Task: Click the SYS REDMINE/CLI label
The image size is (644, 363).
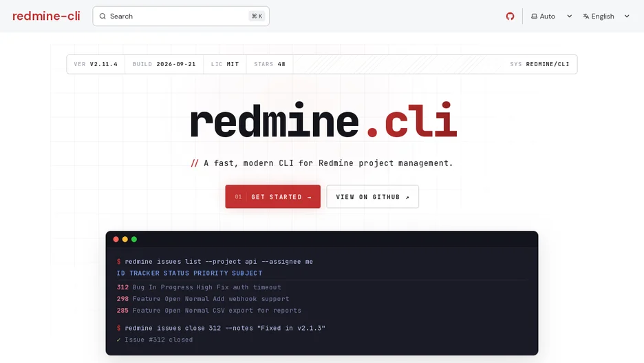Action: (539, 64)
